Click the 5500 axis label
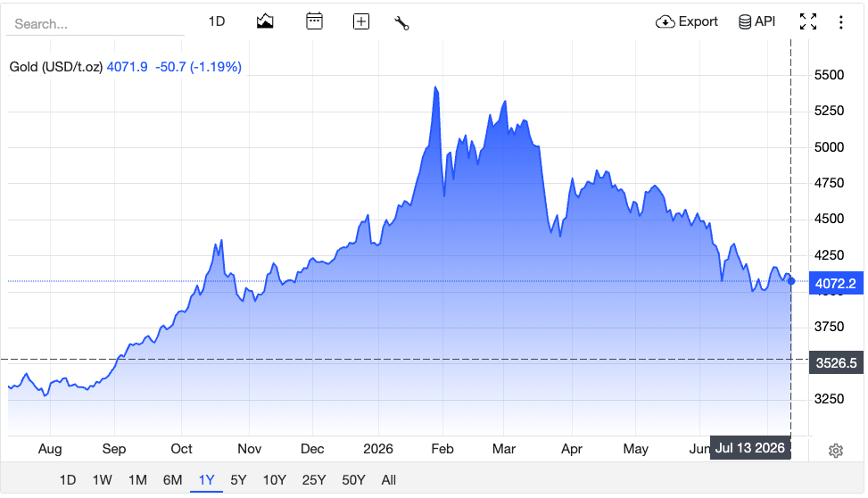Viewport: 868px width, 498px height. click(x=829, y=75)
